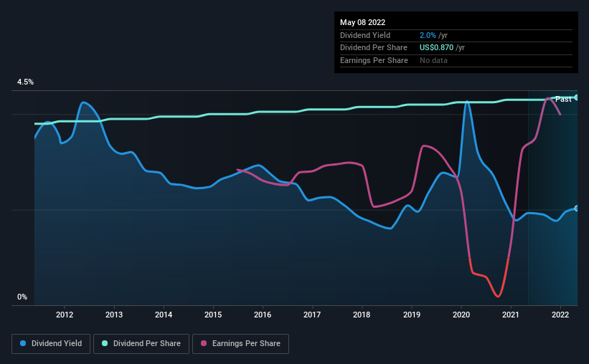589x364 pixels.
Task: Click the May 08 2022 tooltip date
Action: (362, 22)
